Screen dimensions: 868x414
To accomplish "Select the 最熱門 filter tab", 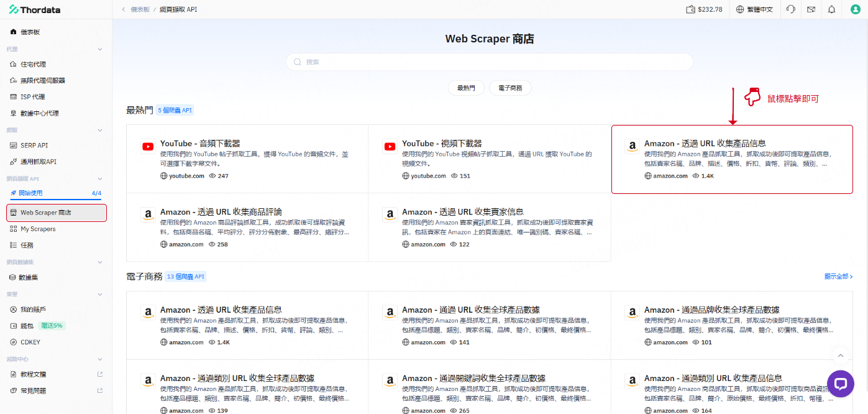I will click(466, 88).
